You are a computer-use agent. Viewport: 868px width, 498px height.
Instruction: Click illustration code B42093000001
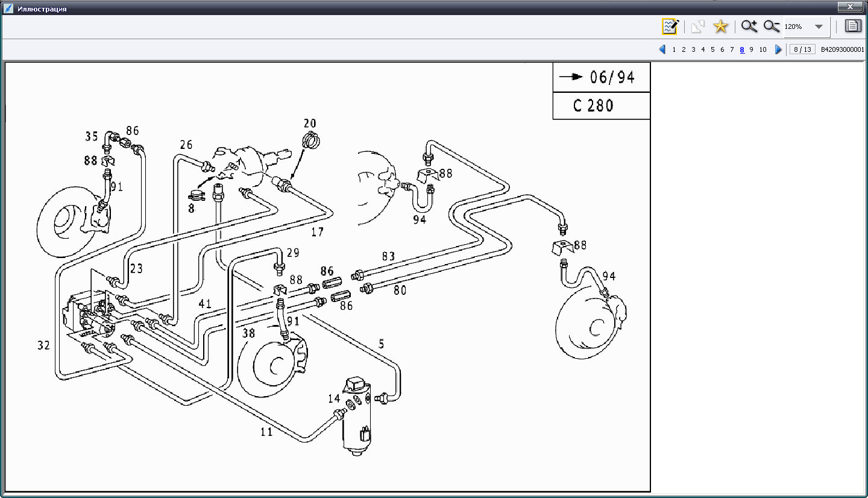point(842,50)
